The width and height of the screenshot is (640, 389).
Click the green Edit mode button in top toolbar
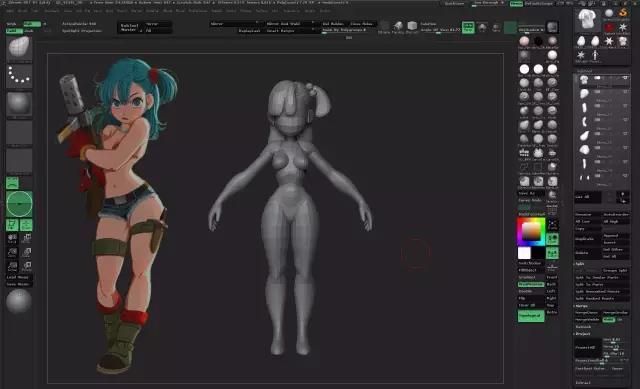pyautogui.click(x=468, y=27)
